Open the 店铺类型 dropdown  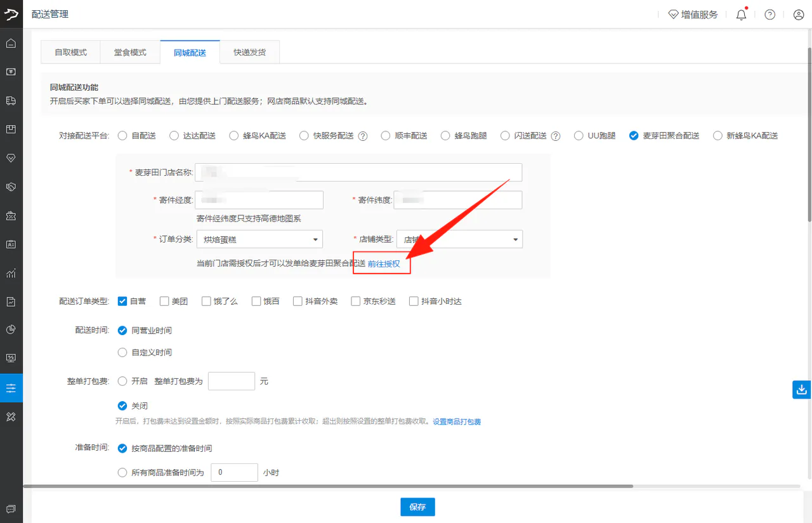pos(459,239)
